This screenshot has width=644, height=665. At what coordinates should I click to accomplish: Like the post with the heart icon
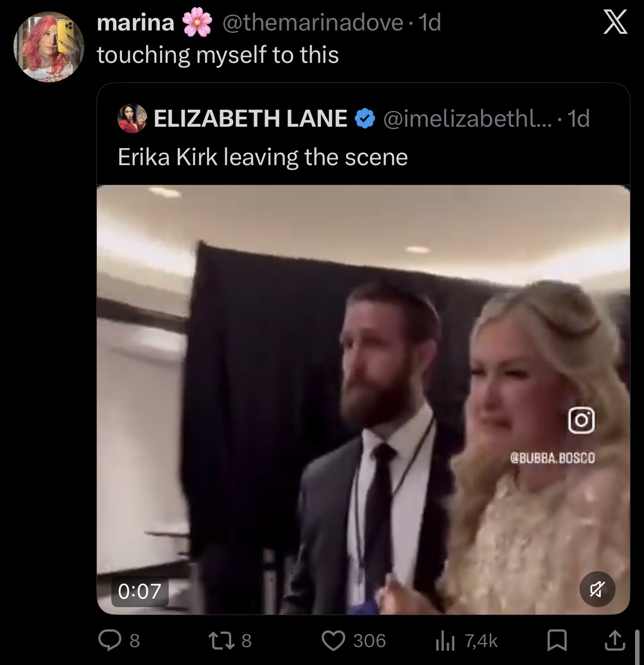pyautogui.click(x=333, y=641)
